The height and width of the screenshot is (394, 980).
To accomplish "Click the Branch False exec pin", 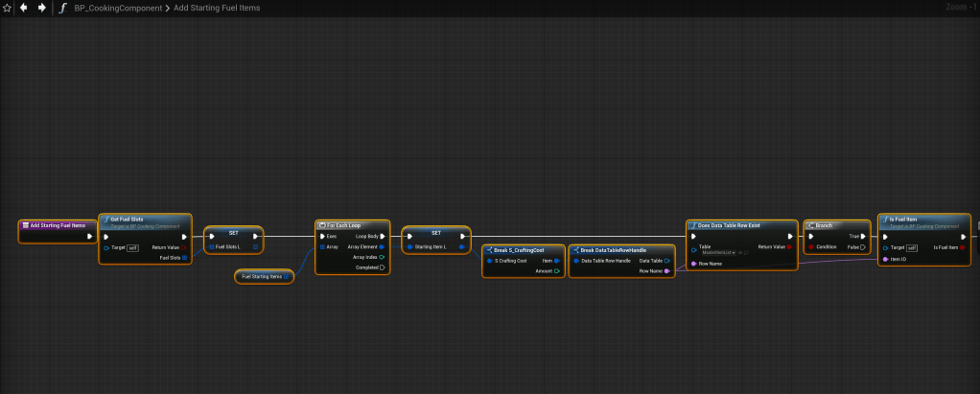I will [863, 246].
